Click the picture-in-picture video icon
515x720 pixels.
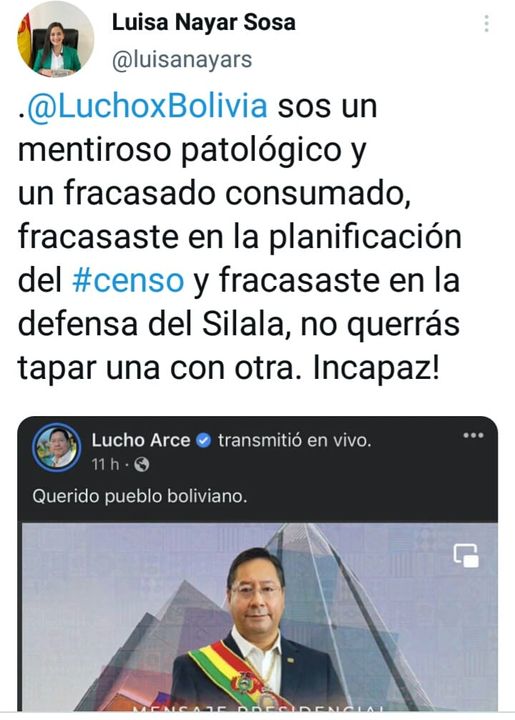tap(466, 556)
